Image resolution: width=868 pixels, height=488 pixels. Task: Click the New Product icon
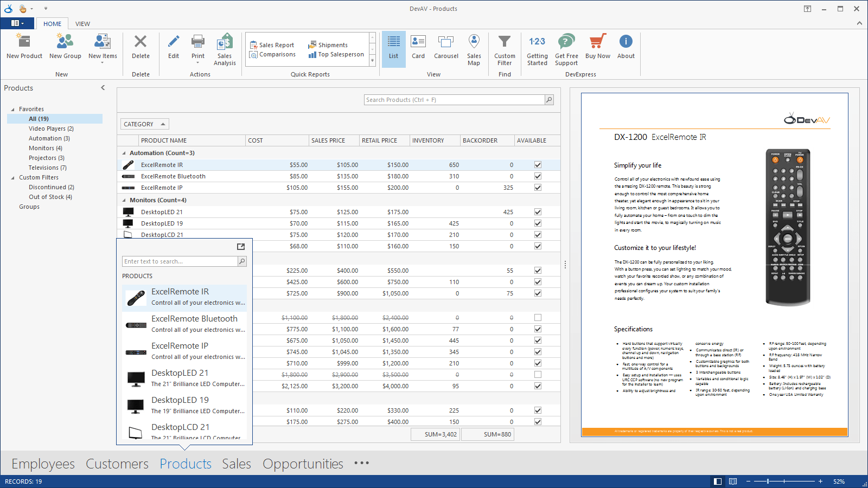[x=24, y=42]
